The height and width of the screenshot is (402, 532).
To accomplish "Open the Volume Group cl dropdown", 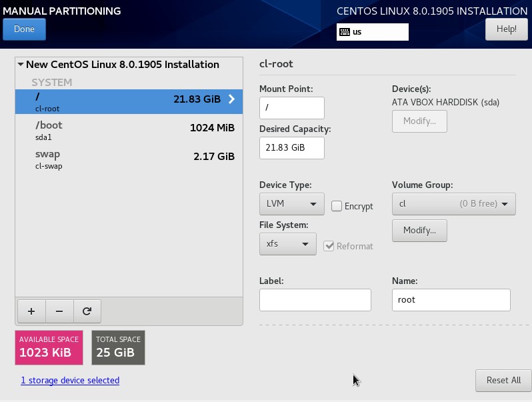I will click(453, 204).
